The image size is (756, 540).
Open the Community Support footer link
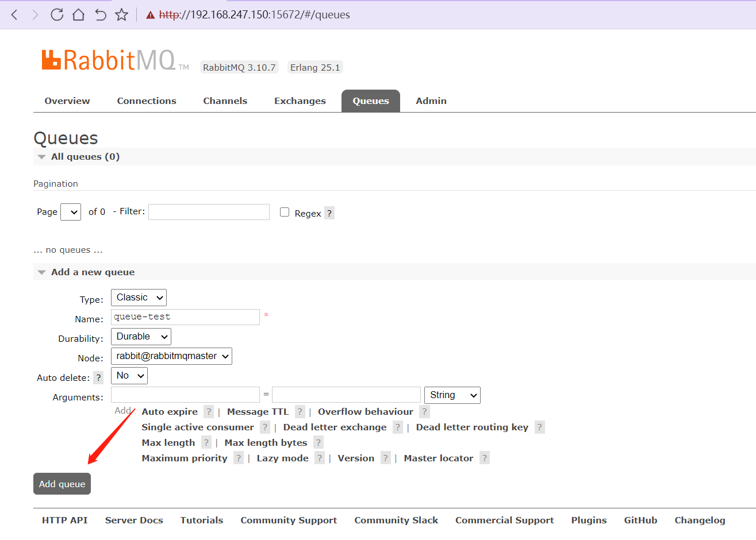pos(289,520)
